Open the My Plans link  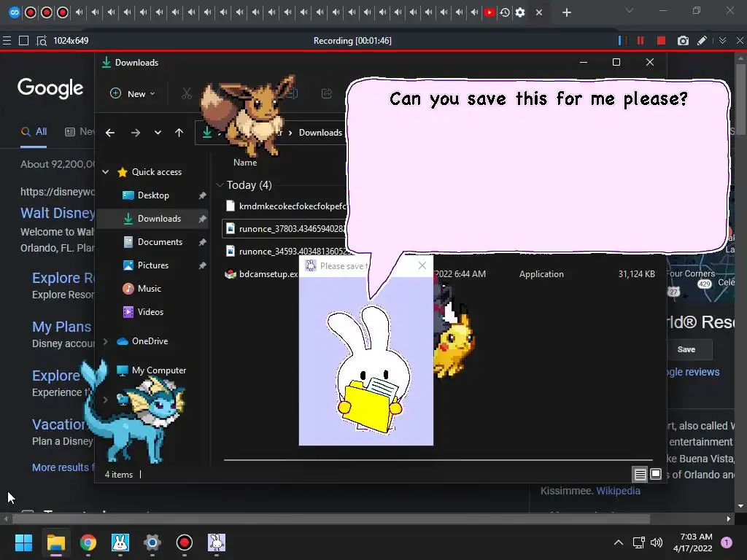pos(61,327)
